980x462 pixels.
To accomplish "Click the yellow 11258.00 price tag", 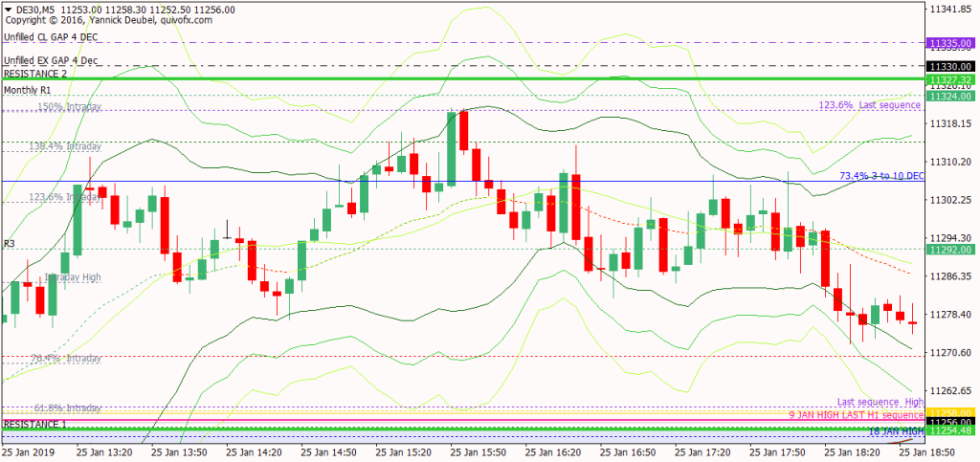I will click(x=949, y=412).
